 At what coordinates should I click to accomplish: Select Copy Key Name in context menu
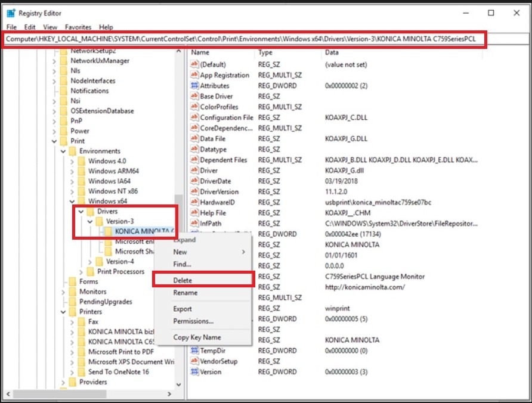click(197, 337)
